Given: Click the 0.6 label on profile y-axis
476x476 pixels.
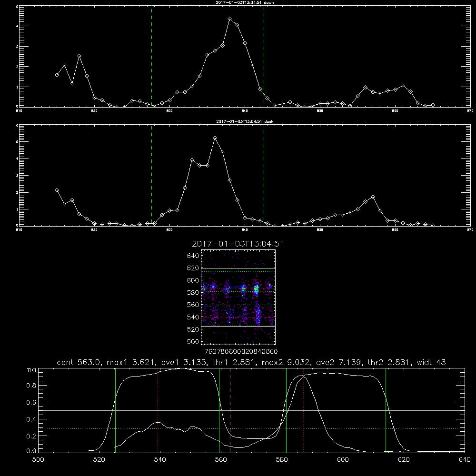Looking at the screenshot, I should (31, 402).
